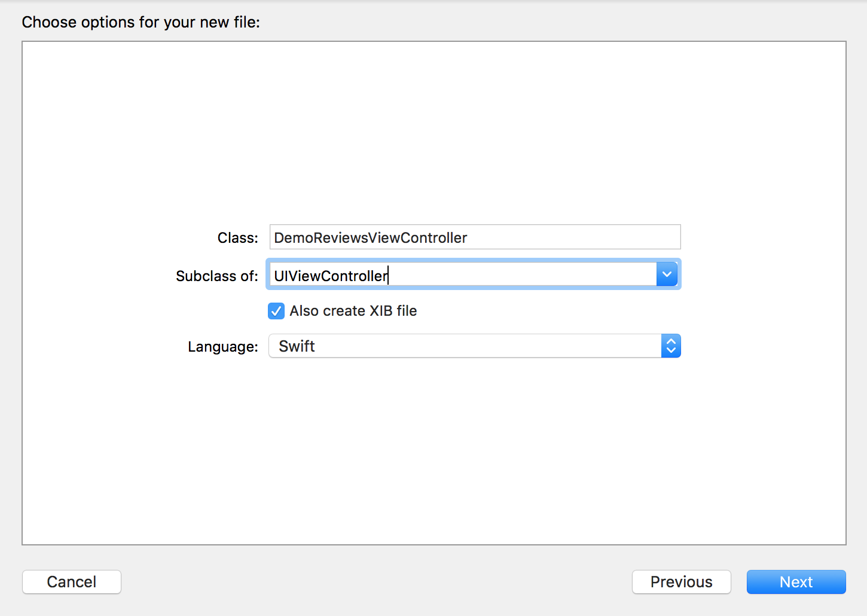Uncheck Also create XIB file checkbox

(x=276, y=311)
